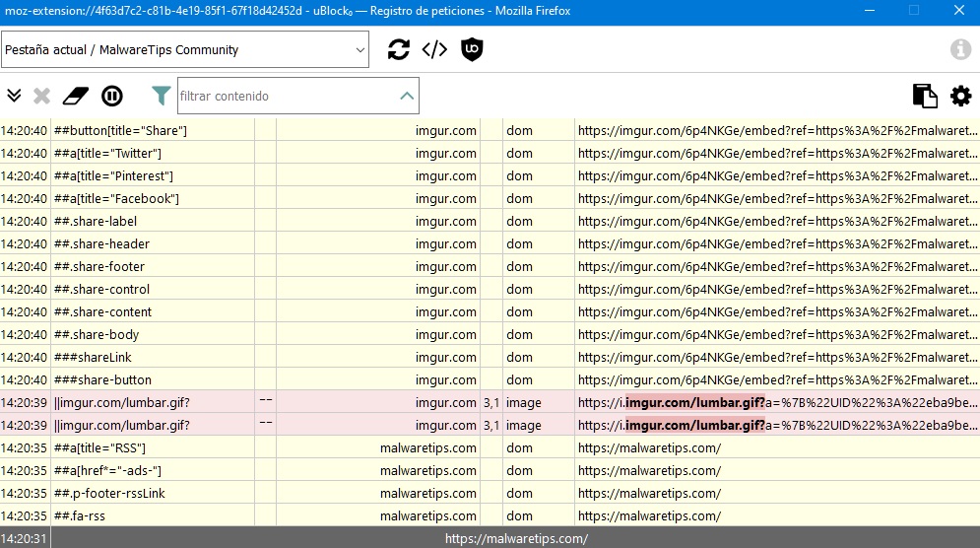Select the ##.share-body filter entry
Image resolution: width=980 pixels, height=548 pixels.
pos(97,335)
